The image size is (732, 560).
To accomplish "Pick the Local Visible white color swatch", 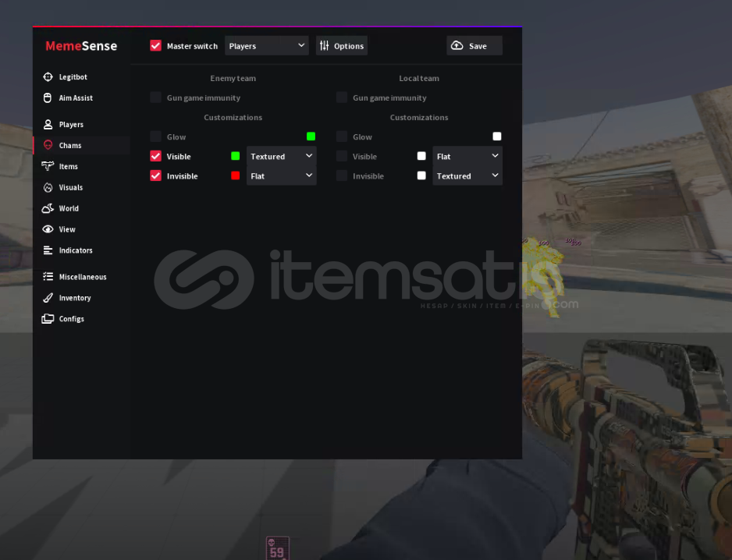I will [x=421, y=156].
